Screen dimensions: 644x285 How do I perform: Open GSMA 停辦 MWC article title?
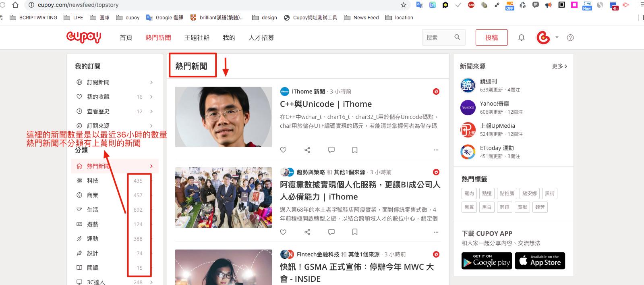[x=357, y=273]
